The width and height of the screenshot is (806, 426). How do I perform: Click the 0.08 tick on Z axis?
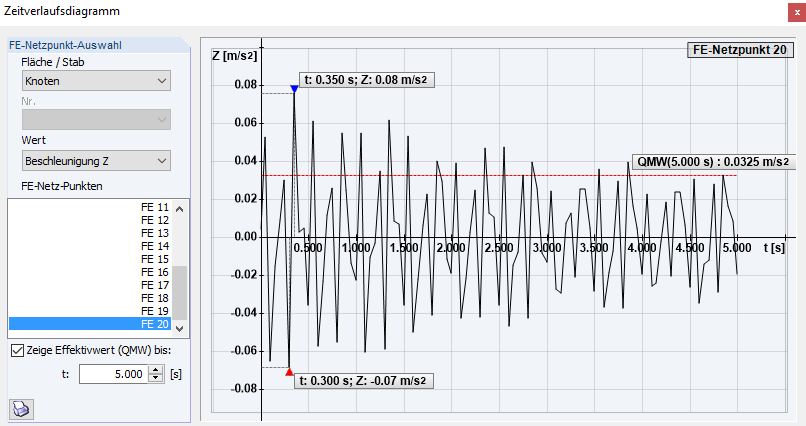coord(245,84)
